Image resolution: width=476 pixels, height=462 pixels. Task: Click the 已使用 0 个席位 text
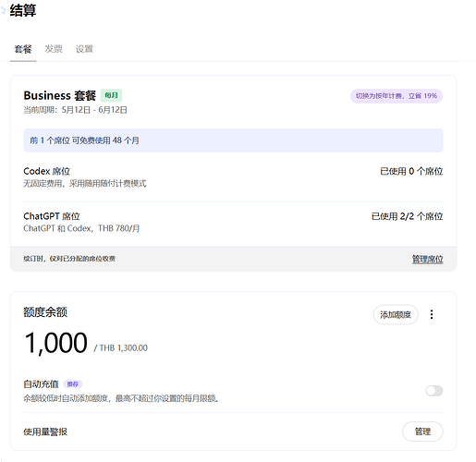[x=411, y=171]
